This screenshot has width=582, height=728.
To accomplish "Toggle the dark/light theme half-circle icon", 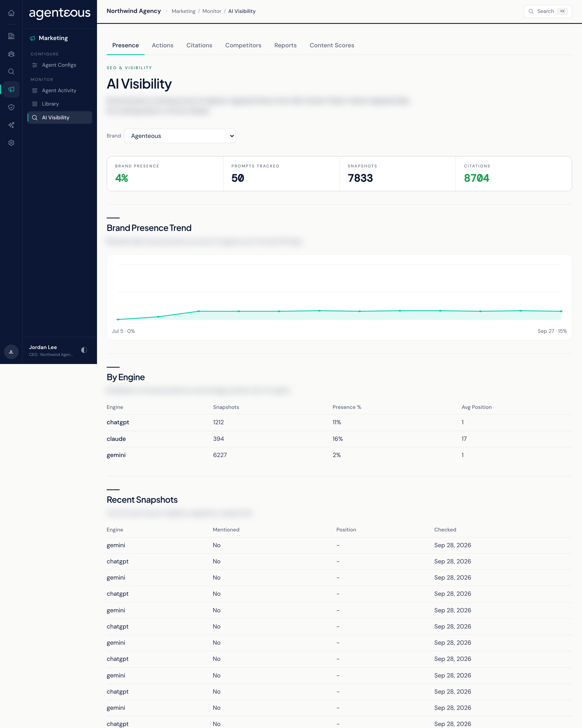I will point(84,350).
